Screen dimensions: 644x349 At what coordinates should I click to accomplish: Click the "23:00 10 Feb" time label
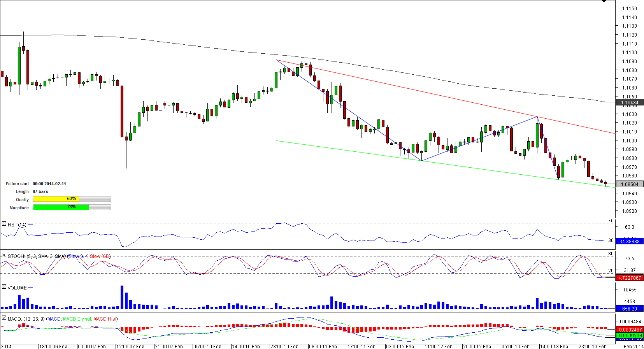tap(284, 347)
